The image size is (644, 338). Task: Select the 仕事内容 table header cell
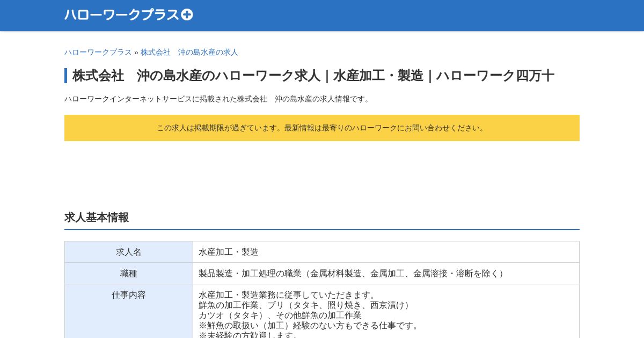point(129,311)
